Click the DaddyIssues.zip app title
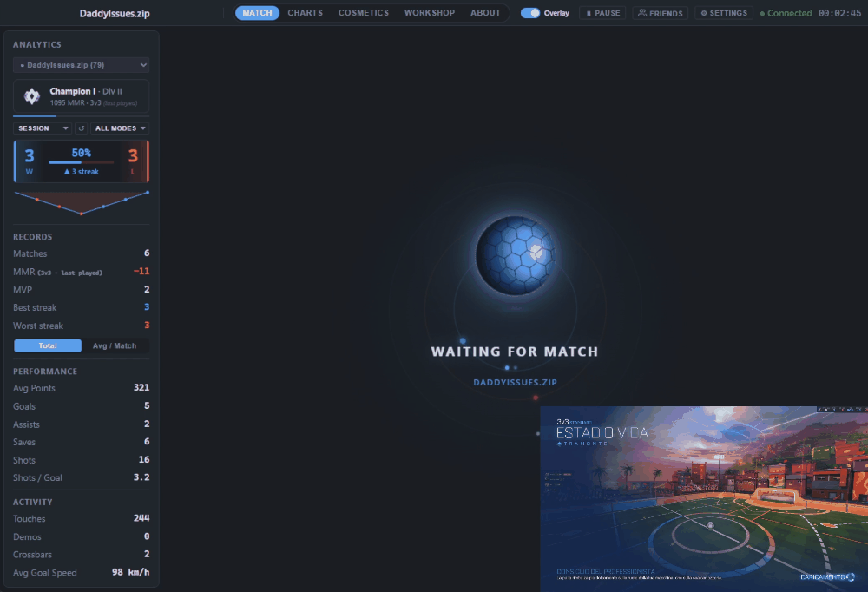Image resolution: width=868 pixels, height=592 pixels. point(115,13)
